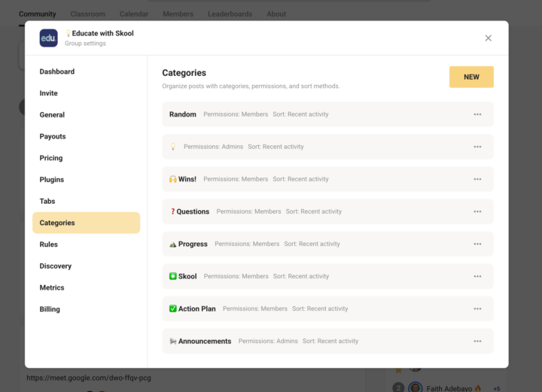The width and height of the screenshot is (542, 392).
Task: Open options menu for Skool category
Action: click(x=477, y=276)
